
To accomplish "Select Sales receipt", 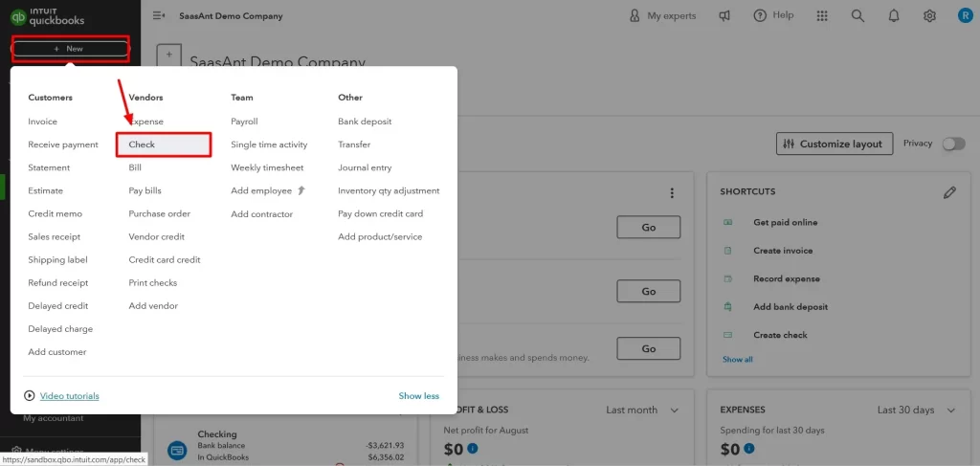I will 55,236.
